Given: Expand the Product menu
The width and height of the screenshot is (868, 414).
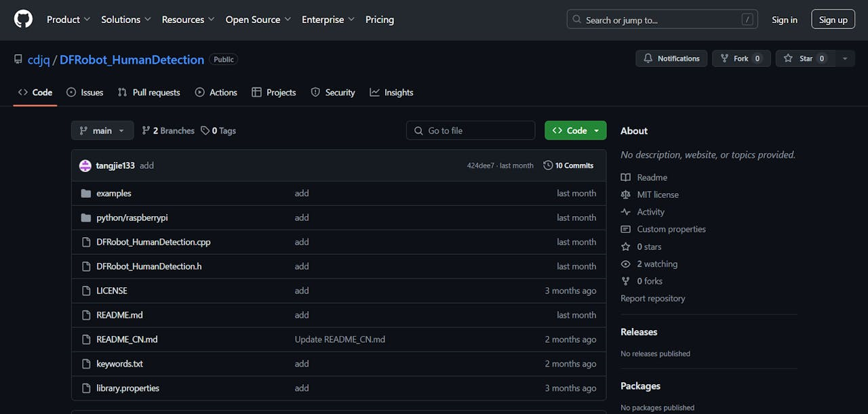Looking at the screenshot, I should 68,20.
